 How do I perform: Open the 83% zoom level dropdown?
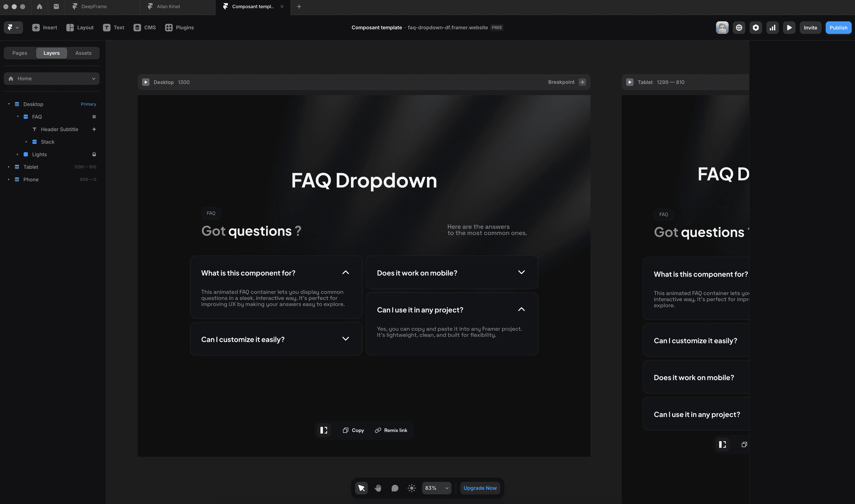point(437,488)
